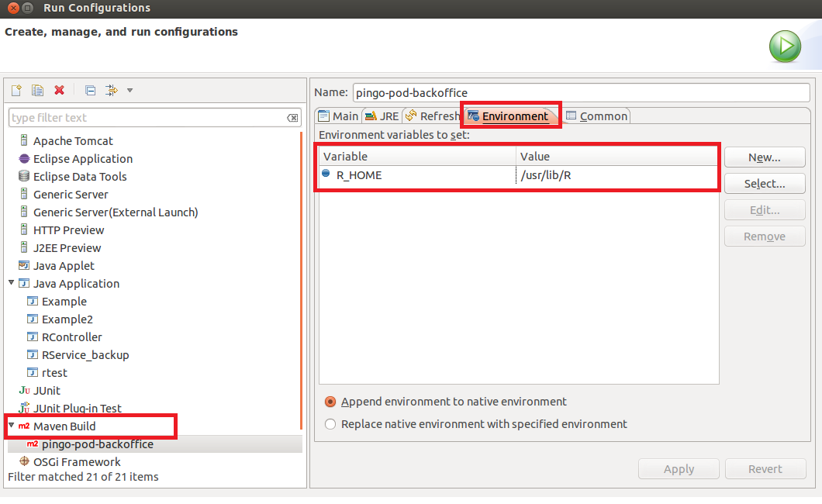Click the Name input field
822x504 pixels.
[x=582, y=93]
